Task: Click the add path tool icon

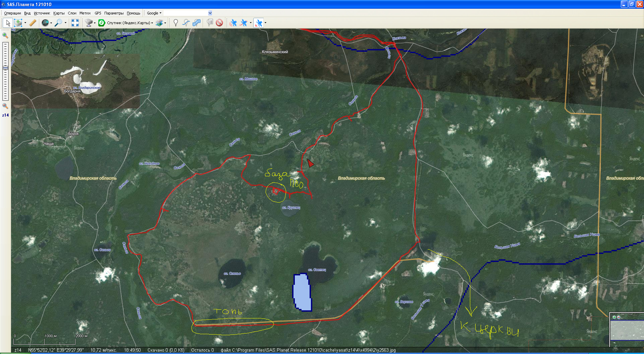Action: [186, 23]
